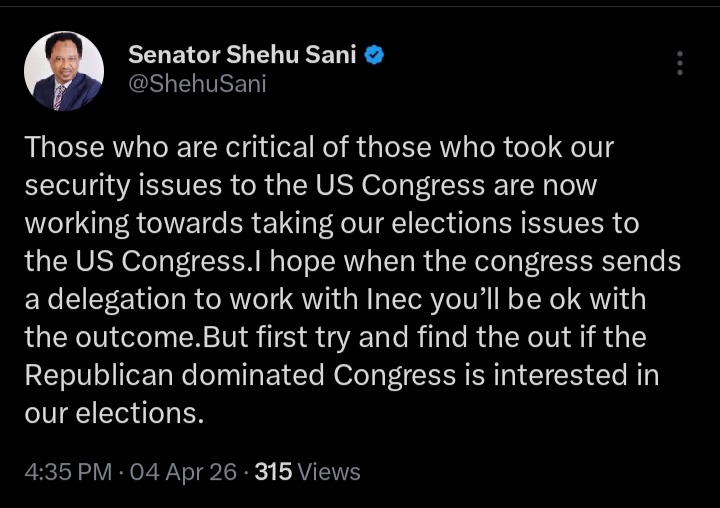Click the 4:35 PM timestamp
The height and width of the screenshot is (508, 720).
(68, 471)
